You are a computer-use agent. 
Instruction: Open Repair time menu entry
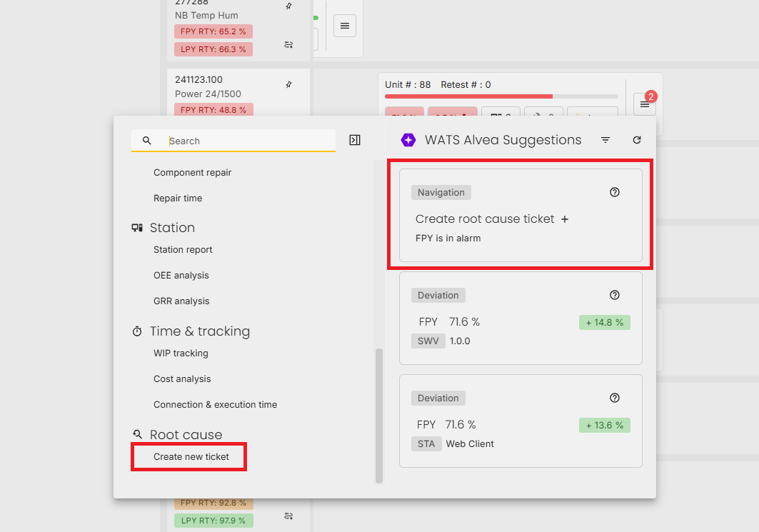(x=178, y=198)
